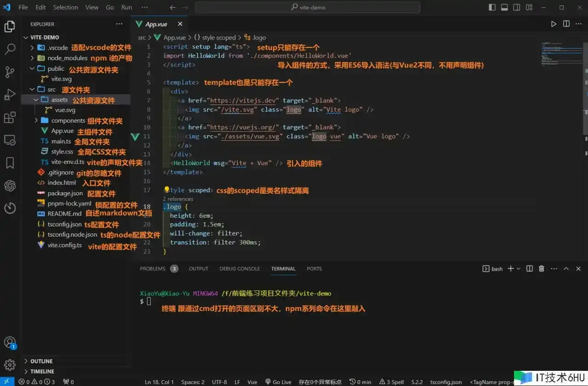Open the Bookmarks view icon
Image resolution: width=588 pixels, height=386 pixels.
[x=10, y=163]
